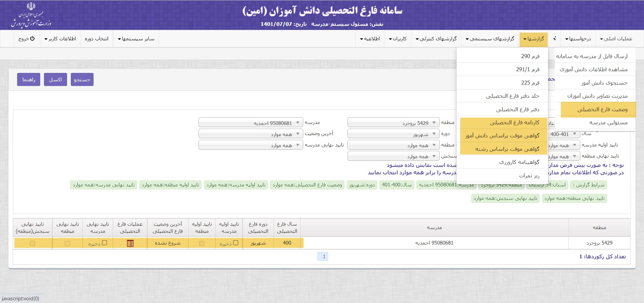
Task: Open the راهنما help button
Action: tap(29, 80)
